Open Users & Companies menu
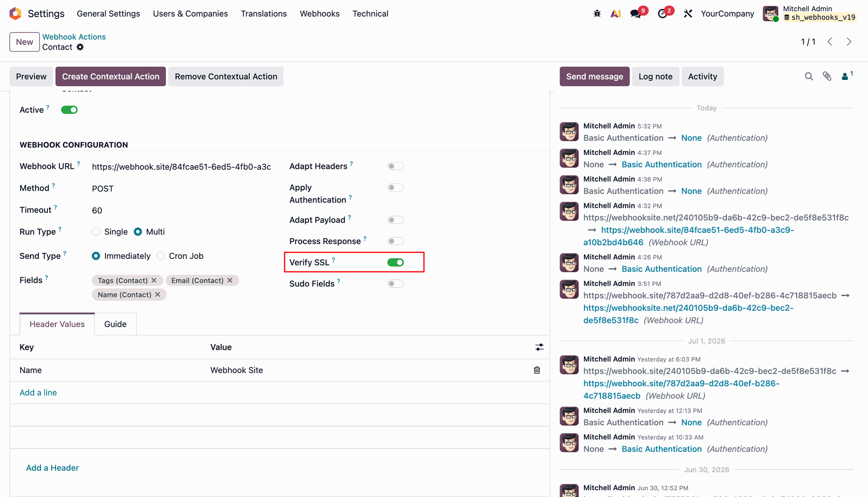868x497 pixels. (x=190, y=14)
